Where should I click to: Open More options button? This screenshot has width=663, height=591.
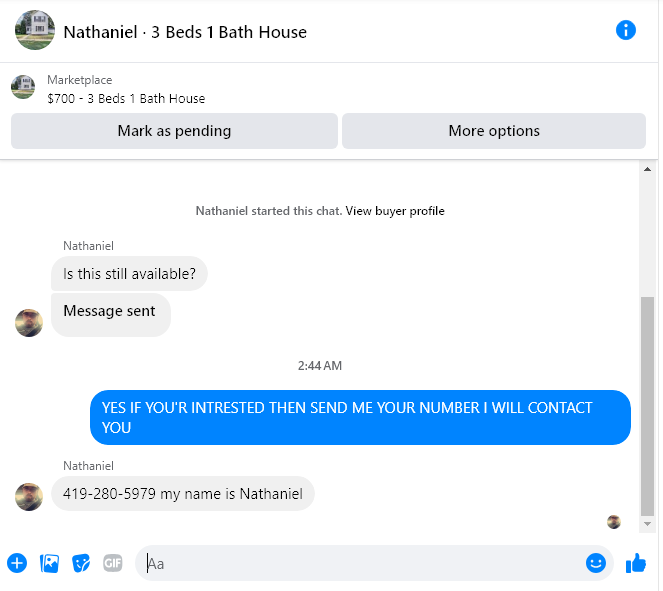[x=496, y=131]
